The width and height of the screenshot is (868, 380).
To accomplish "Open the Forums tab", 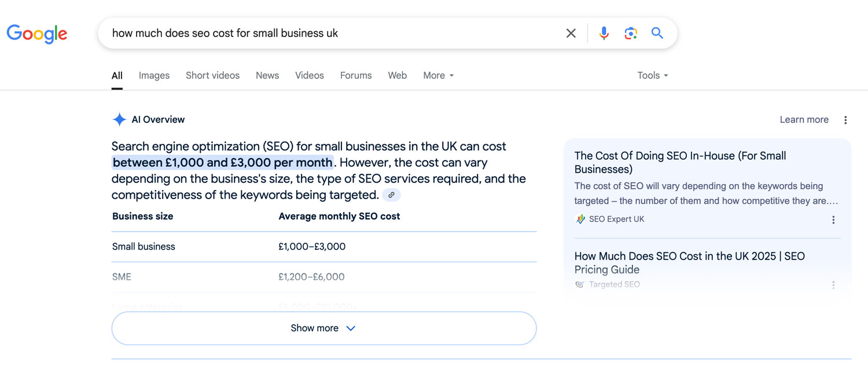I will point(356,75).
